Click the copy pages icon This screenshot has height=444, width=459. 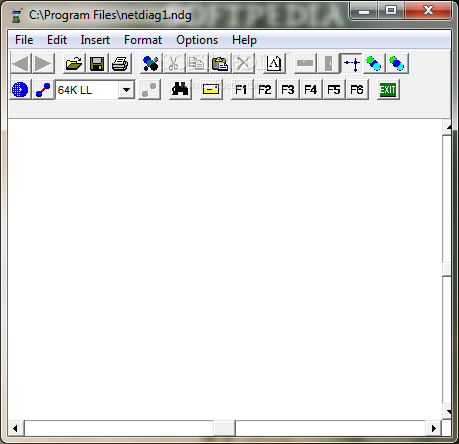[197, 63]
